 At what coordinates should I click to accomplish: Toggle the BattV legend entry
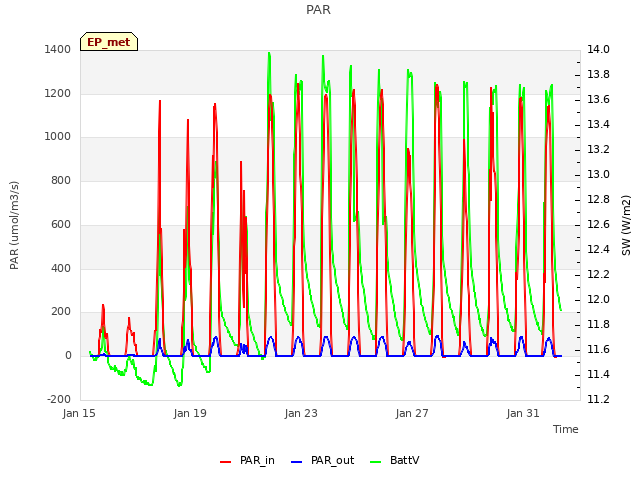(394, 460)
